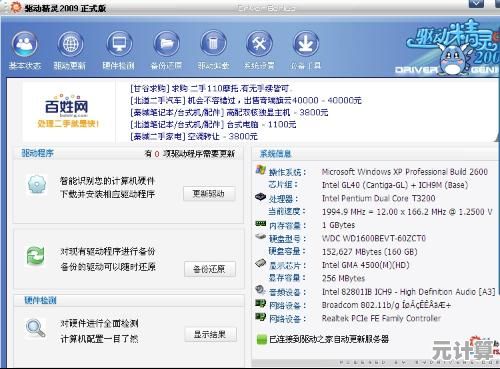Select the 硬件检测 monitor toolbar icon
Screen dimensions: 500x369
point(119,44)
